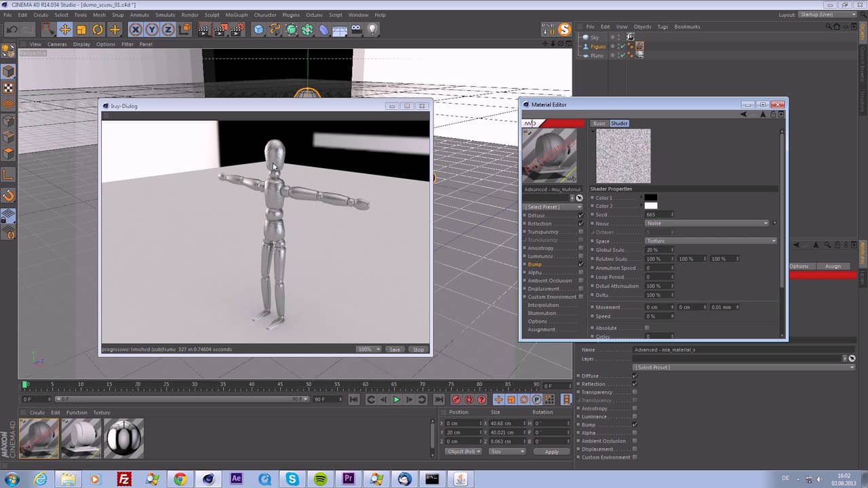Click the texture mode checkerboard icon in left bar

click(8, 88)
